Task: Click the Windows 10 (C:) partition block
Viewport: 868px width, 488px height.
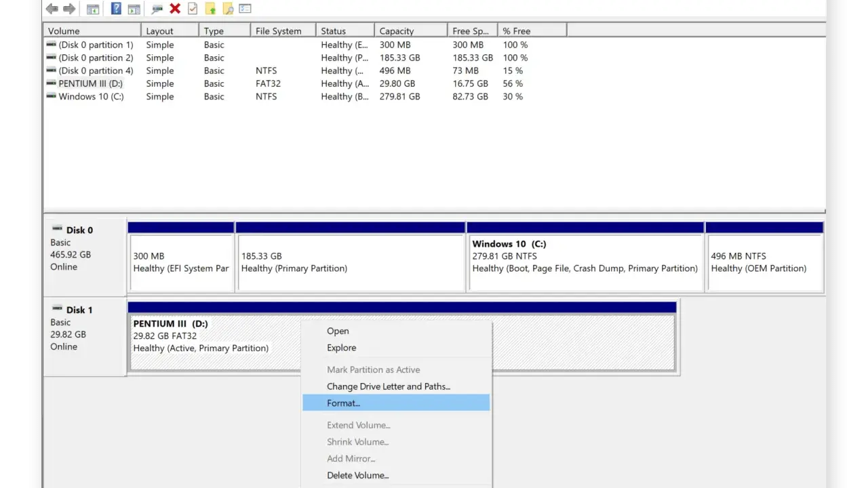Action: tap(585, 257)
